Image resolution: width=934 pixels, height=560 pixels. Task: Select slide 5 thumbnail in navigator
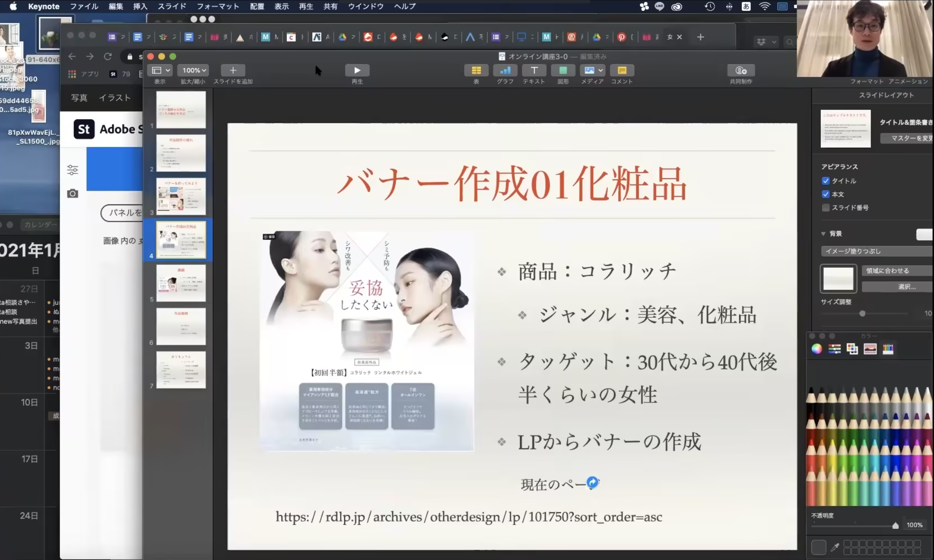coord(181,283)
